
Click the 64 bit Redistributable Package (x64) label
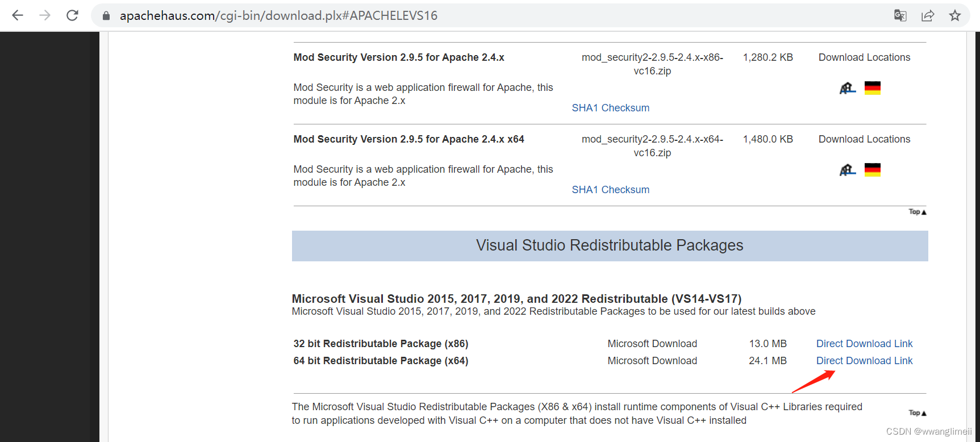pyautogui.click(x=381, y=361)
